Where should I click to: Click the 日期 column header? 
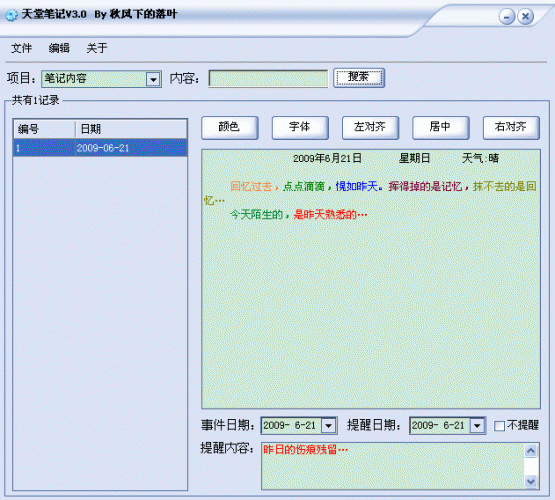click(x=131, y=129)
